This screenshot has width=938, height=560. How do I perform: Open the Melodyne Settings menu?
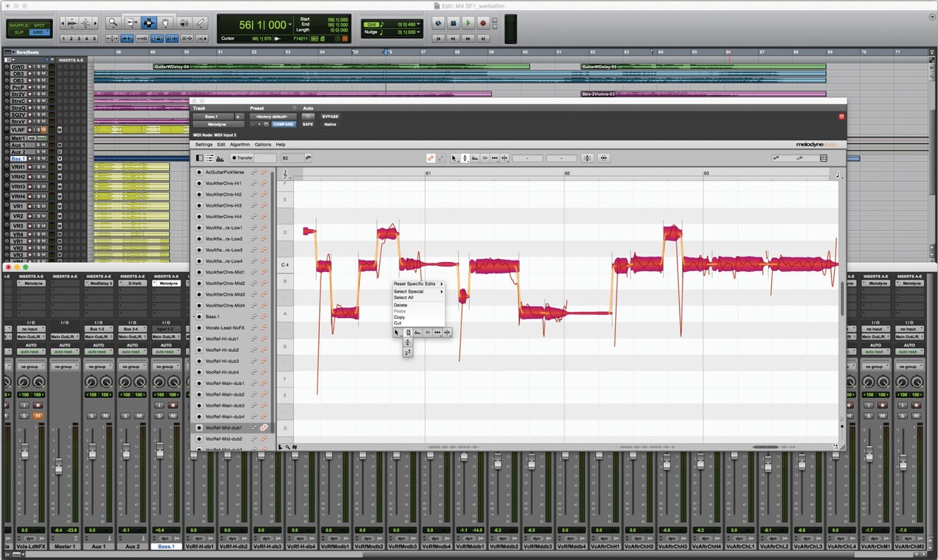tap(204, 144)
